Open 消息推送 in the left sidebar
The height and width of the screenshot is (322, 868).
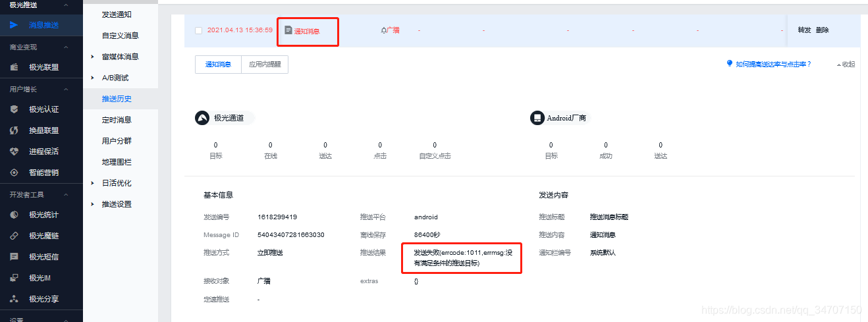click(44, 25)
